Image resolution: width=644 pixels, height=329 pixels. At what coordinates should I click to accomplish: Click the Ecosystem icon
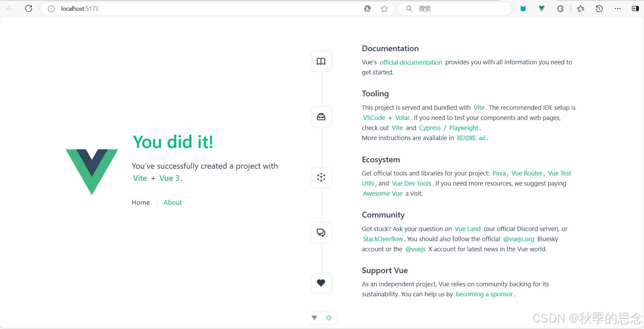point(321,177)
